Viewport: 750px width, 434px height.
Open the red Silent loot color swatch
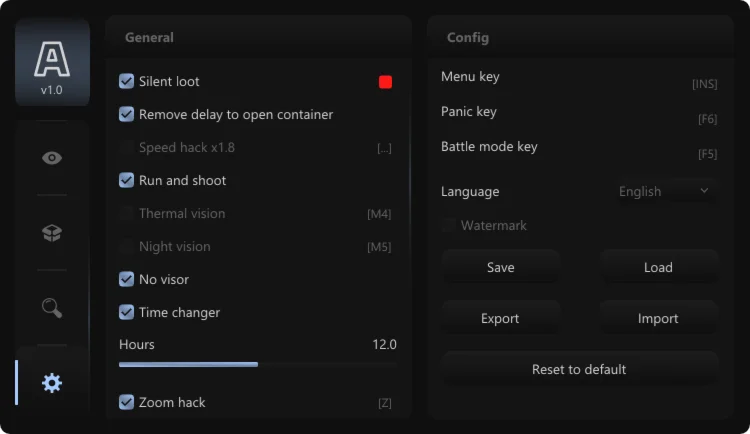tap(385, 82)
